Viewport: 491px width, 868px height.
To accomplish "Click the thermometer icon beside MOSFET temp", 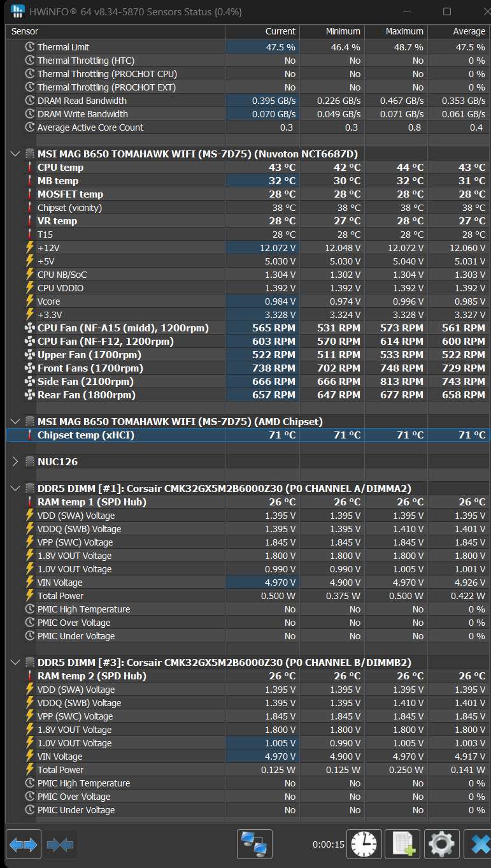I will (30, 194).
